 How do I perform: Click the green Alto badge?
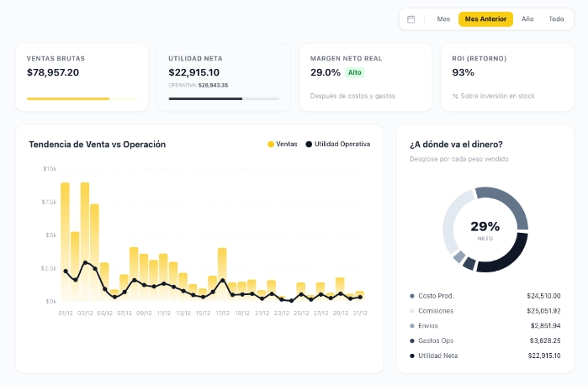pos(355,73)
